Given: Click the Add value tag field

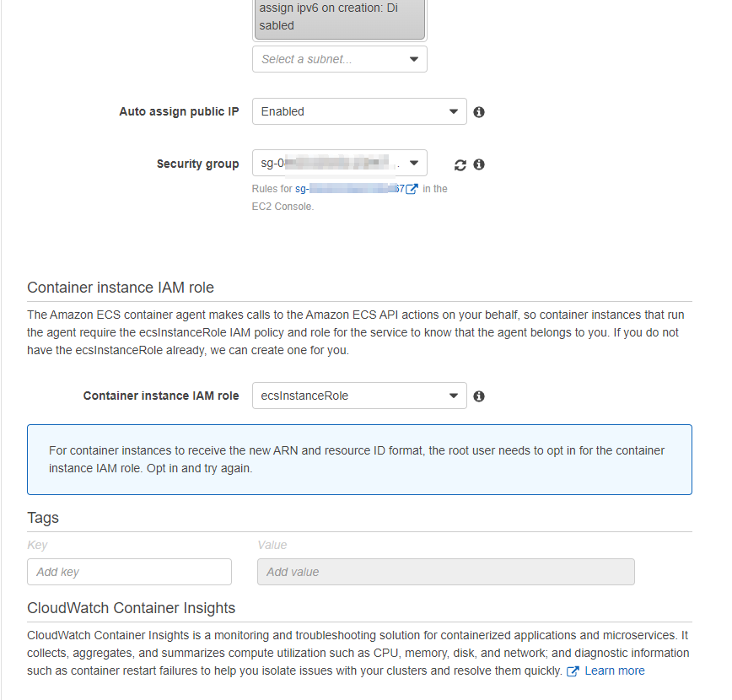Looking at the screenshot, I should 446,572.
